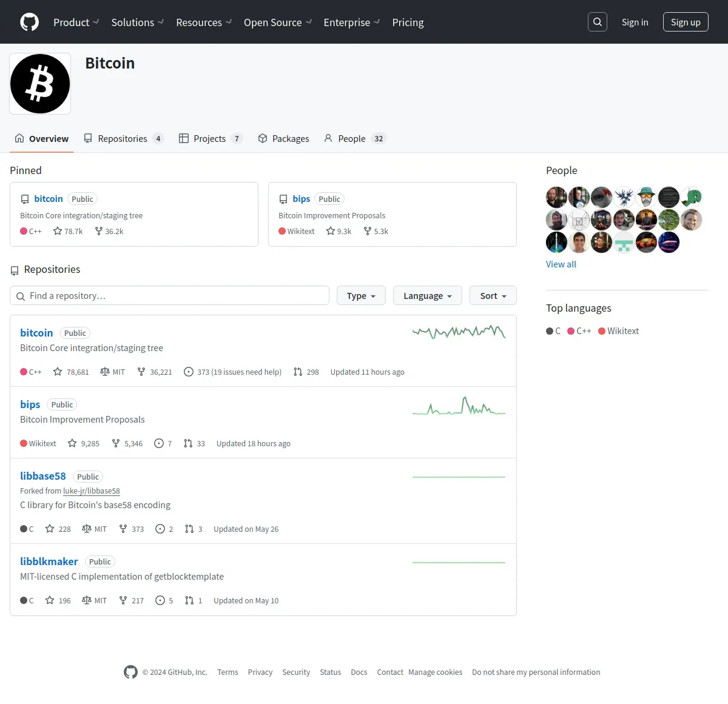Click the Find a repository search field
Viewport: 728px width, 704px height.
pos(169,295)
